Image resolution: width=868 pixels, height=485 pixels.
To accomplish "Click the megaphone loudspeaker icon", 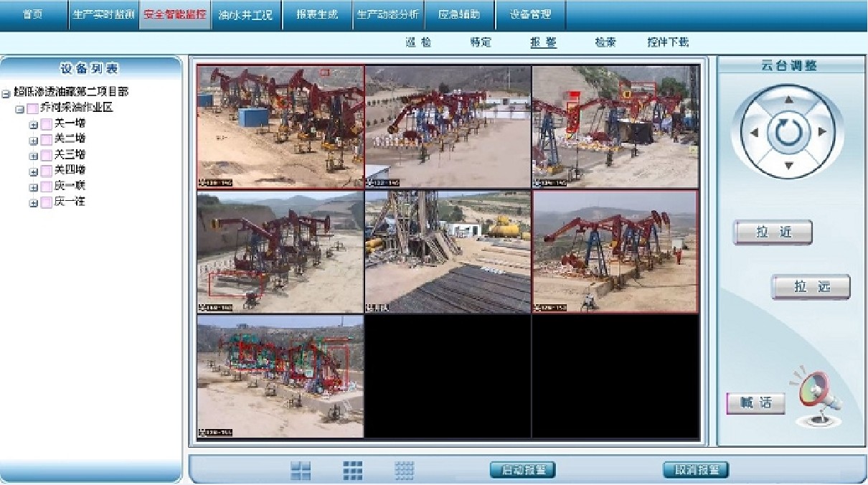I will pos(818,397).
